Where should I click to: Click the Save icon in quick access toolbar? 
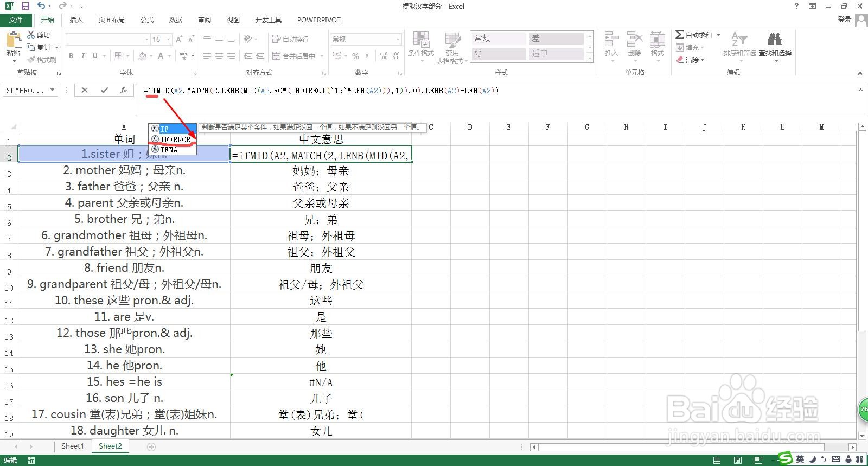[x=25, y=7]
